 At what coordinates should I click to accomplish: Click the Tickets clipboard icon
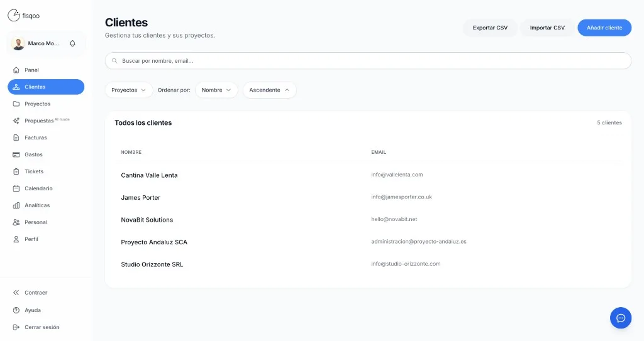tap(16, 171)
